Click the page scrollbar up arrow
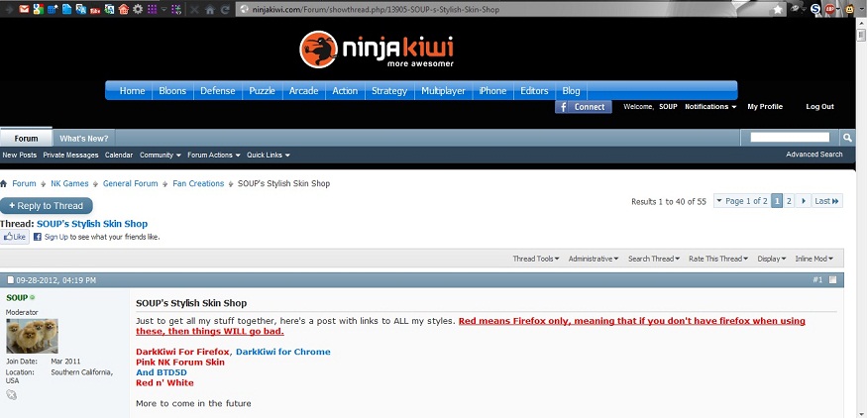The width and height of the screenshot is (868, 418). pyautogui.click(x=861, y=25)
